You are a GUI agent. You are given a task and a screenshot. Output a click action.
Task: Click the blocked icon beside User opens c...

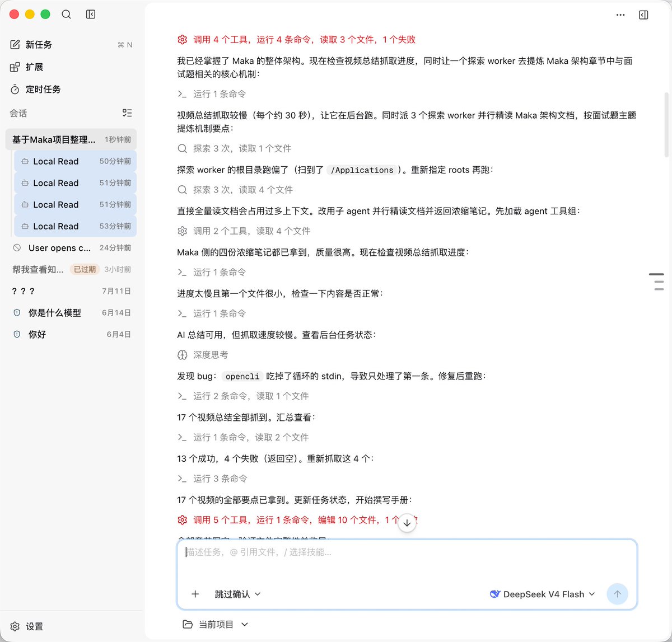[17, 248]
